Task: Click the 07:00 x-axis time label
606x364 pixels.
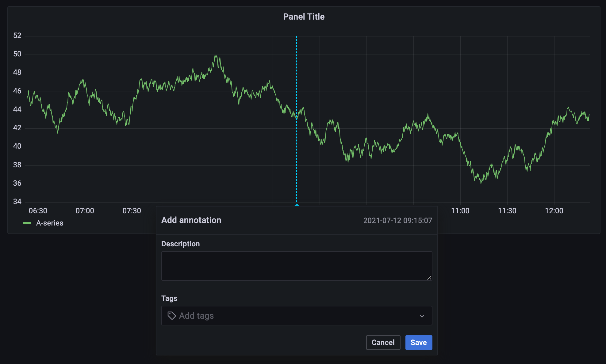Action: 85,211
